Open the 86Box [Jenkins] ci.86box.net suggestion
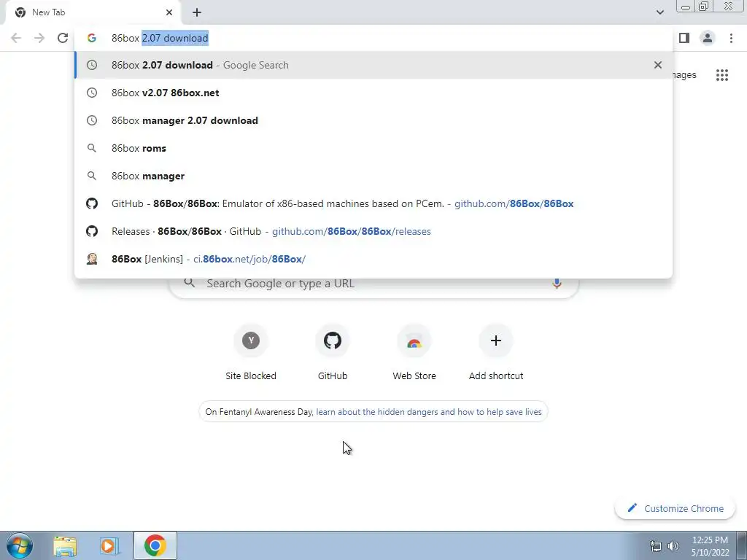This screenshot has width=747, height=560. point(373,259)
